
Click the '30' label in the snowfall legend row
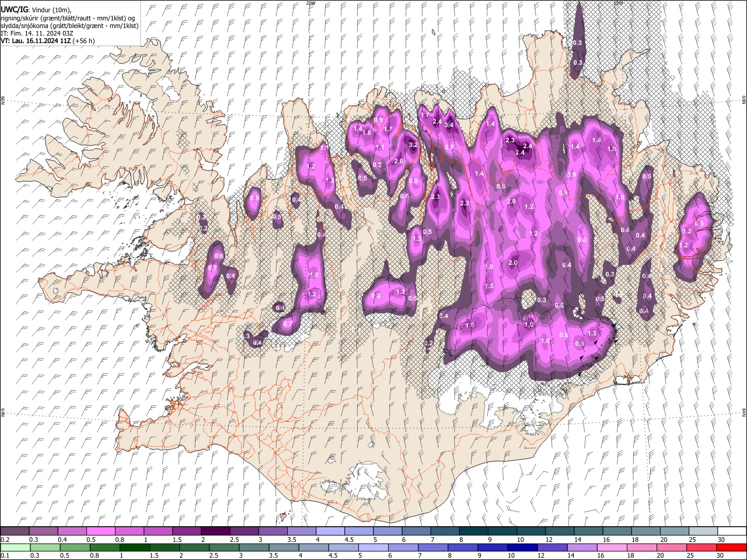coord(721,540)
